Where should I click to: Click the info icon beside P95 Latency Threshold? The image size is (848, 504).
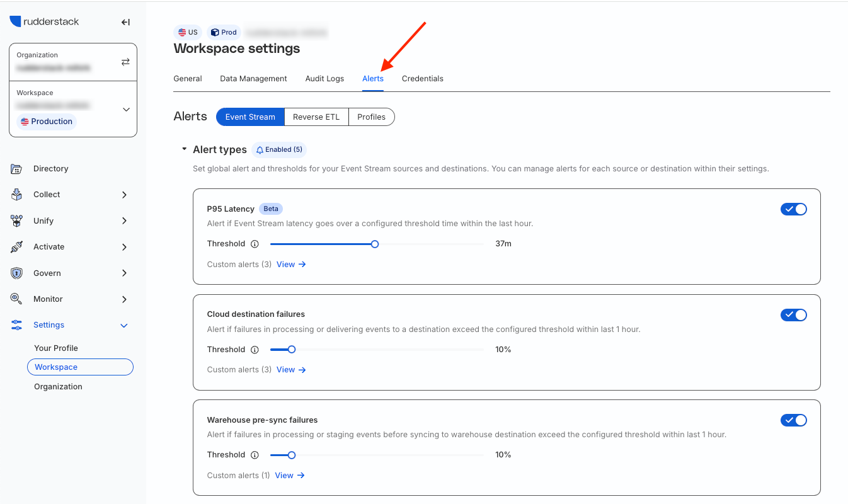tap(255, 244)
